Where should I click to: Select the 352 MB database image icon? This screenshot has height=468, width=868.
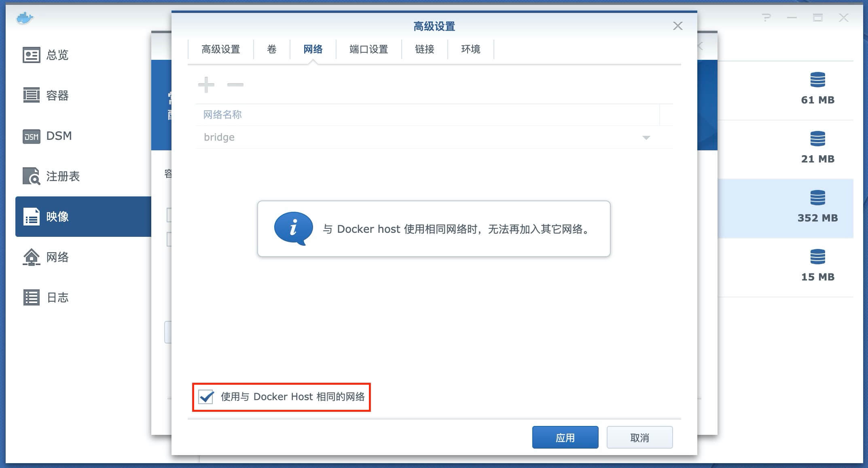tap(817, 198)
